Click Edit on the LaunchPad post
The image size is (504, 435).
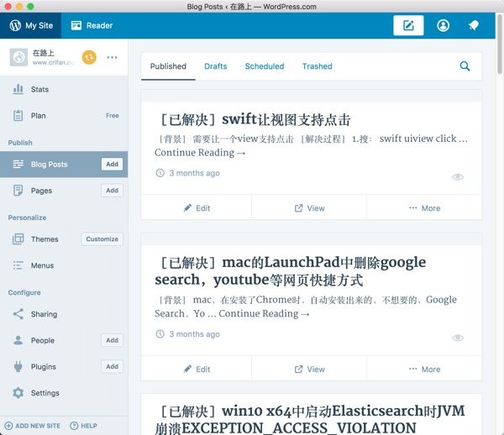pyautogui.click(x=197, y=369)
